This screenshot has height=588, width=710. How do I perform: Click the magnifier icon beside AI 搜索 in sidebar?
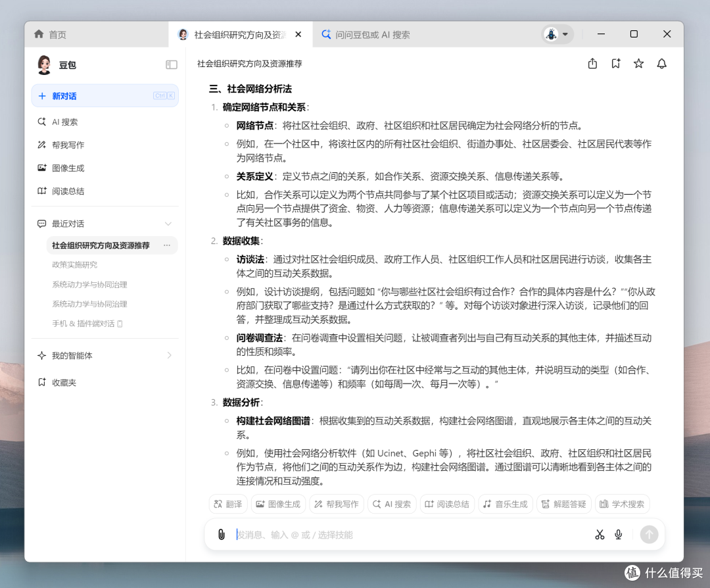tap(41, 122)
